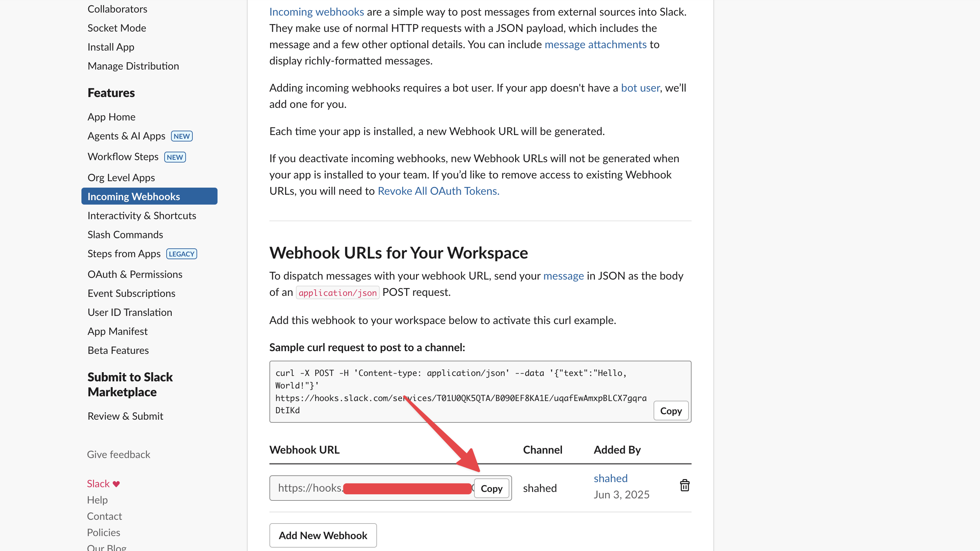Screen dimensions: 980x551
Task: Open the bot user link
Action: 640,88
